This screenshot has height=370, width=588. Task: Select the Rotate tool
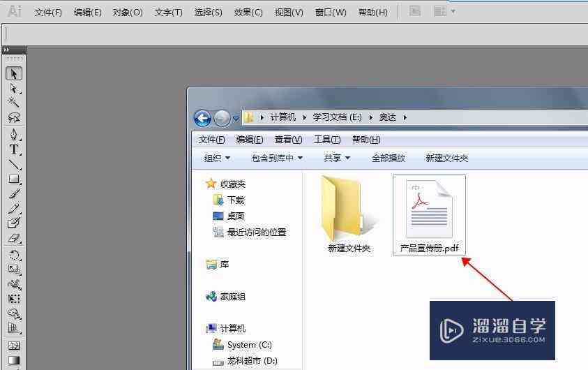pyautogui.click(x=14, y=256)
